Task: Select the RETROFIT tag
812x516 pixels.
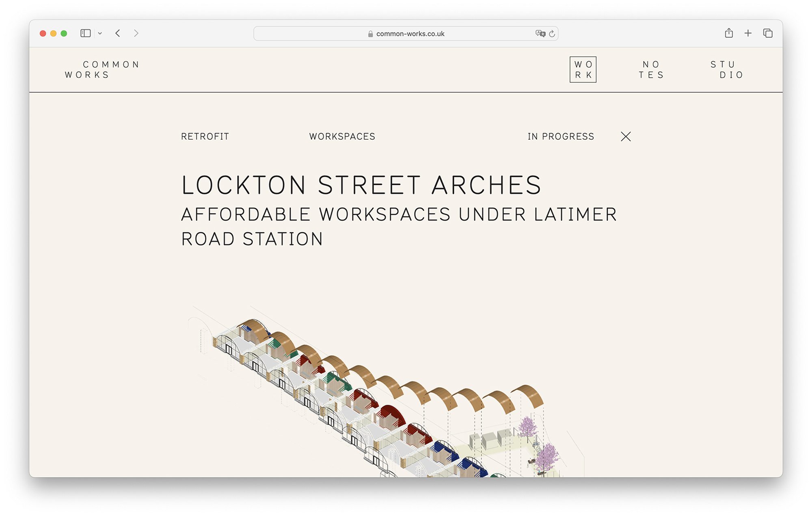Action: pos(205,136)
